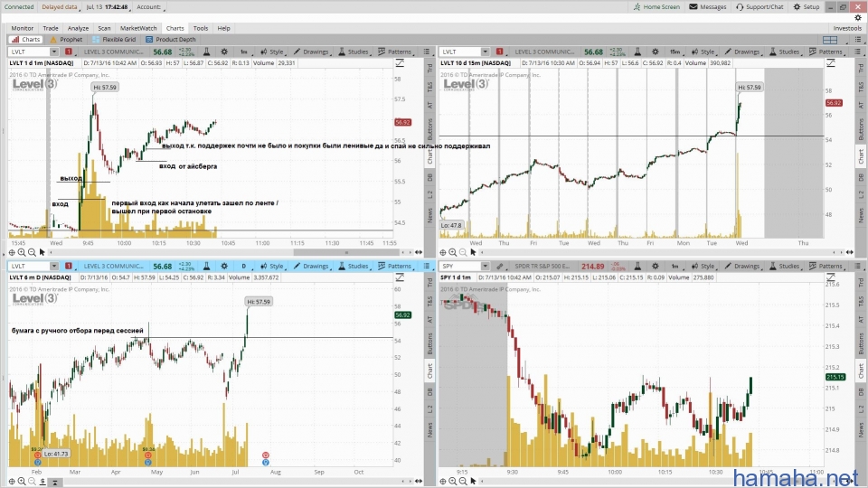Open Patterns menu in top-right chart
The height and width of the screenshot is (488, 868).
[826, 52]
